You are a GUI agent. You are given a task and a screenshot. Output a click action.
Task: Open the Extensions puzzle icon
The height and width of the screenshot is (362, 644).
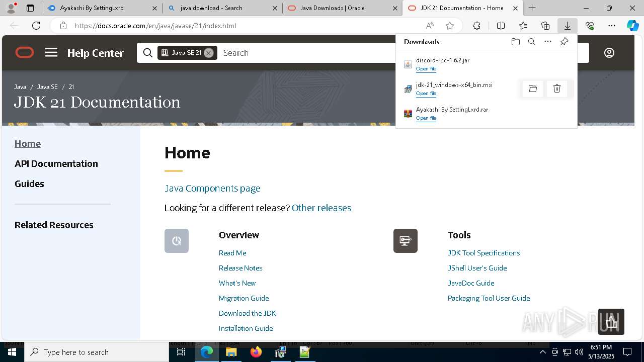[476, 26]
